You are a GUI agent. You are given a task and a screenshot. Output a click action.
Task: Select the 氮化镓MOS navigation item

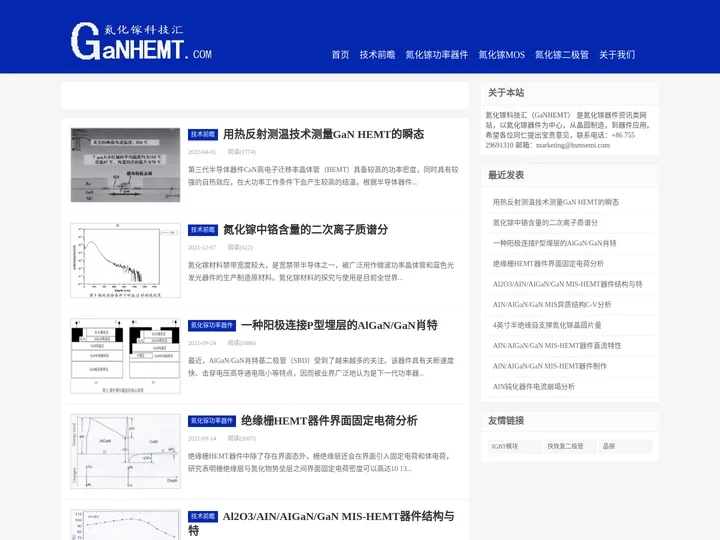pyautogui.click(x=501, y=55)
